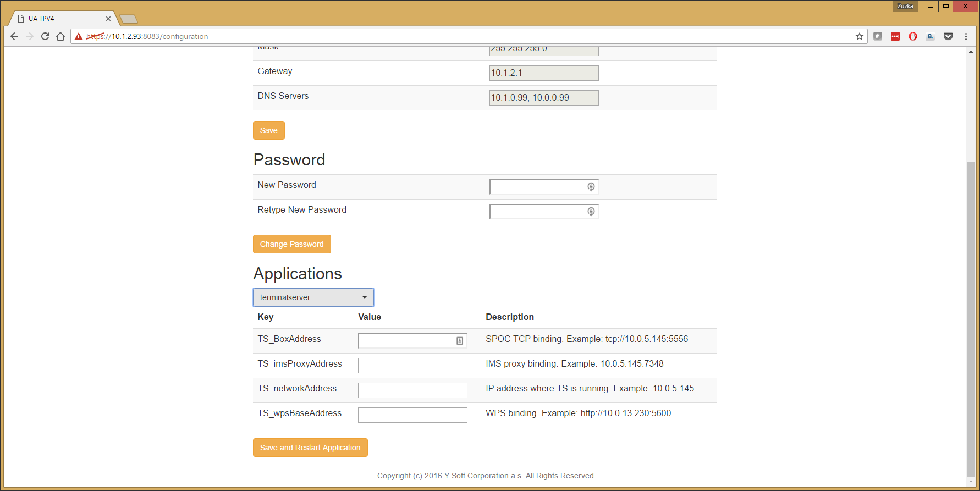This screenshot has height=491, width=980.
Task: Click the browser back arrow
Action: coord(14,36)
